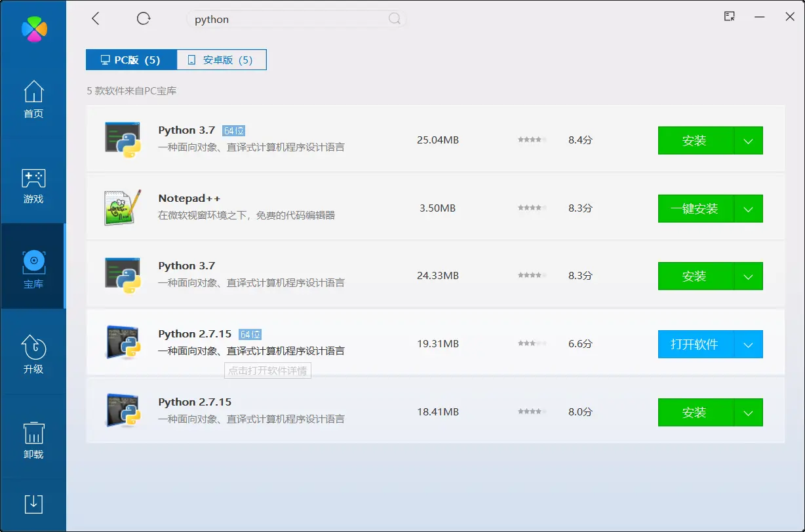Click the star rating of 8.4分 row
Viewport: 805px width, 532px height.
point(532,140)
